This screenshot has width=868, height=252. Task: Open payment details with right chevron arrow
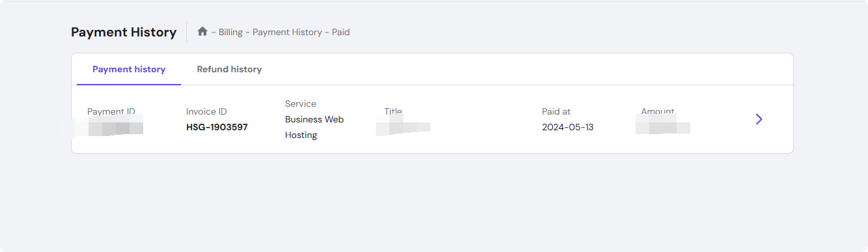pyautogui.click(x=759, y=119)
